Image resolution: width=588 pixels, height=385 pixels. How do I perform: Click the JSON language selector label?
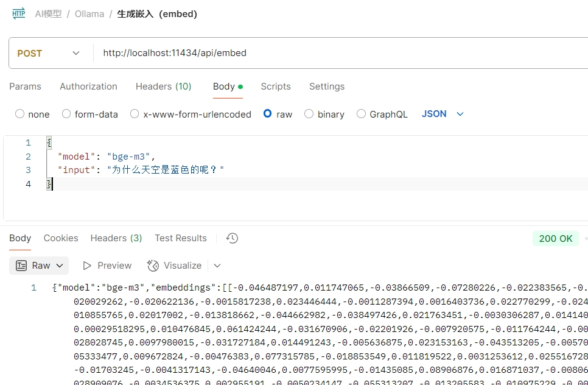(x=434, y=114)
